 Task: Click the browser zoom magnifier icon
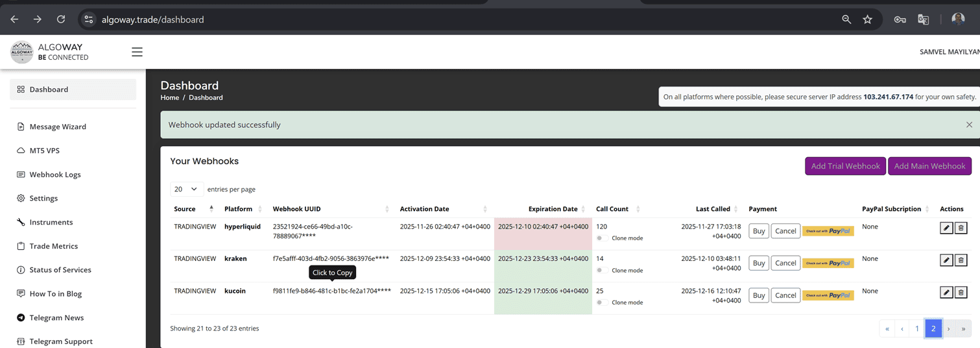846,19
